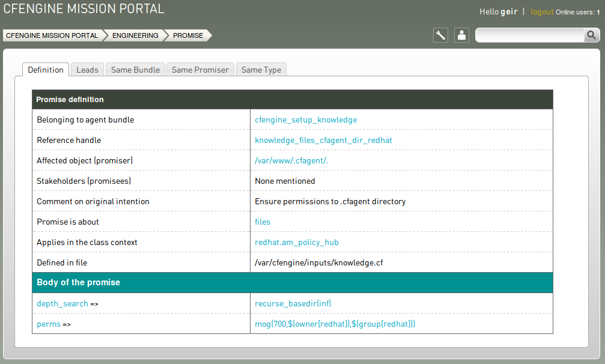This screenshot has width=605, height=364.
Task: Select the comment Ensure permissions to .cfagent directory
Action: click(x=330, y=202)
